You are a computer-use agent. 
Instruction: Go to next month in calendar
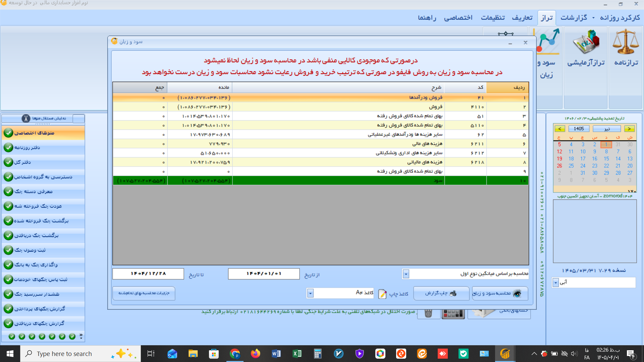pyautogui.click(x=629, y=129)
